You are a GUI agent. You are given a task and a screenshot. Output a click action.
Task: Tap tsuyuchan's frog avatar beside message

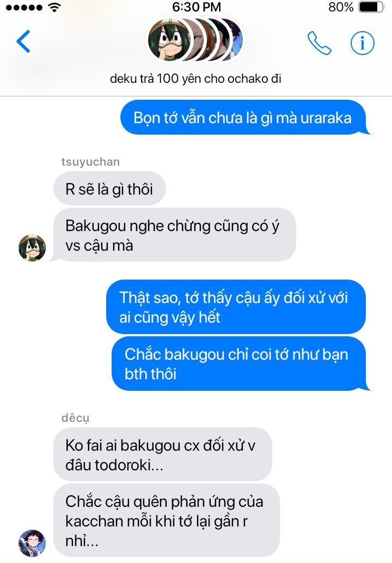pyautogui.click(x=32, y=248)
